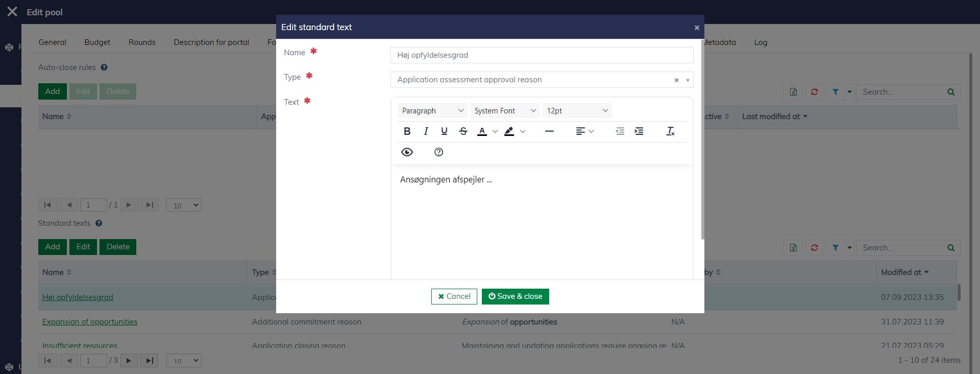Click the Save & close button
Viewport: 980px width, 374px height.
pyautogui.click(x=515, y=296)
